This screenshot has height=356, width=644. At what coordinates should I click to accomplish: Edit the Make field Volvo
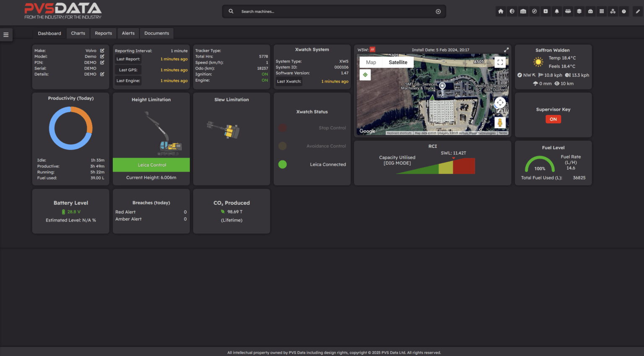tap(102, 51)
